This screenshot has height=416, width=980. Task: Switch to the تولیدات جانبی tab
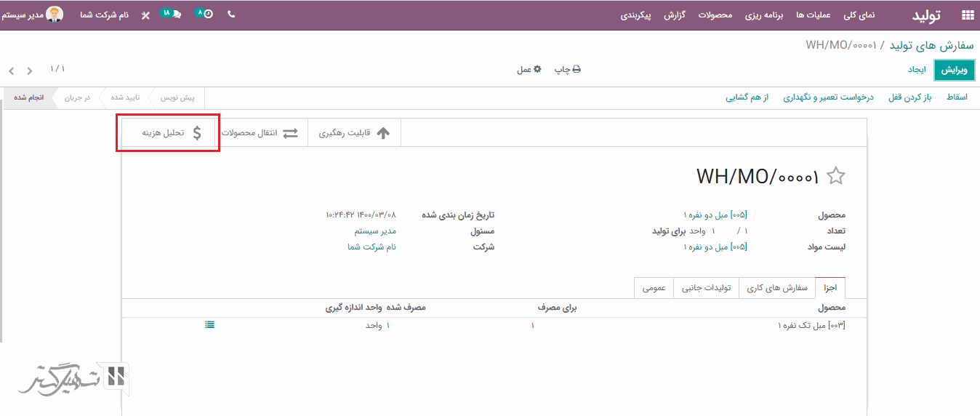tap(705, 288)
